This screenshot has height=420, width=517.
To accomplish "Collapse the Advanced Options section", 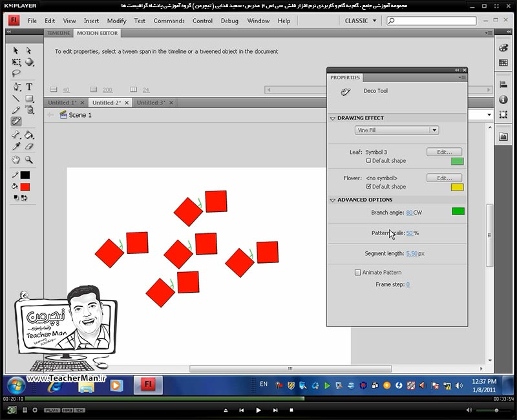I will (x=332, y=200).
